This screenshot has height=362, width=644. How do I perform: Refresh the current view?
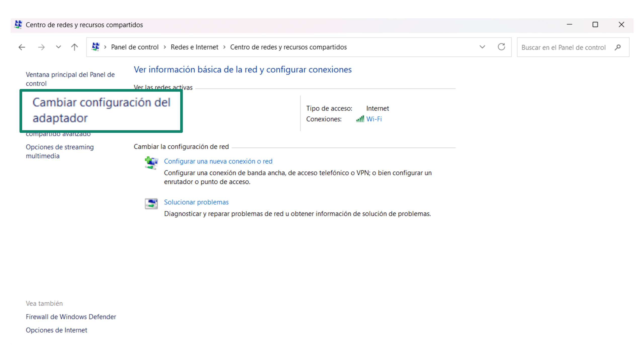[502, 47]
